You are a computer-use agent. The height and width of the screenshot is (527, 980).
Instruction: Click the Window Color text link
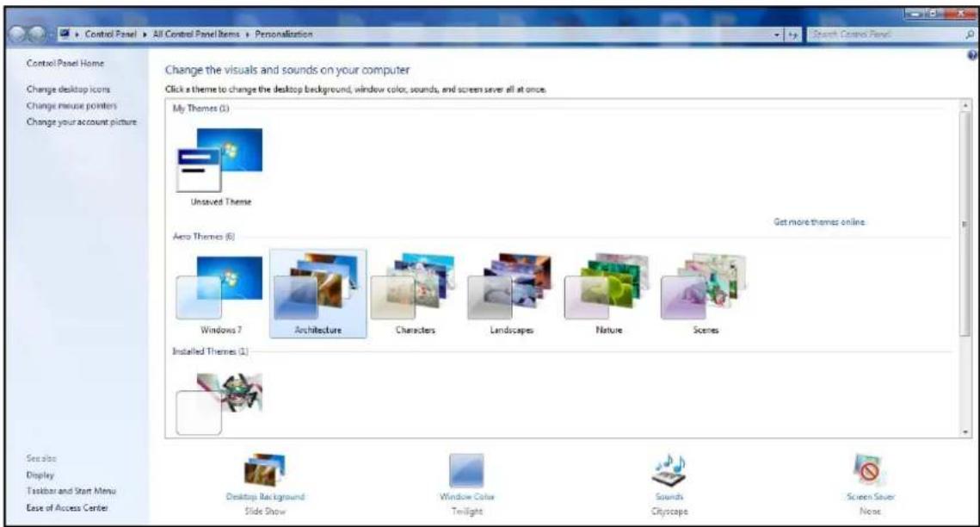pos(467,497)
